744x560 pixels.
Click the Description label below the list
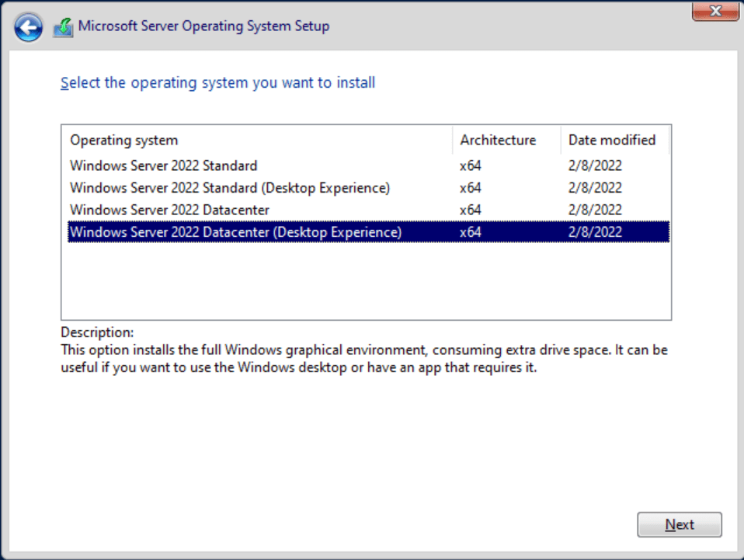point(97,332)
